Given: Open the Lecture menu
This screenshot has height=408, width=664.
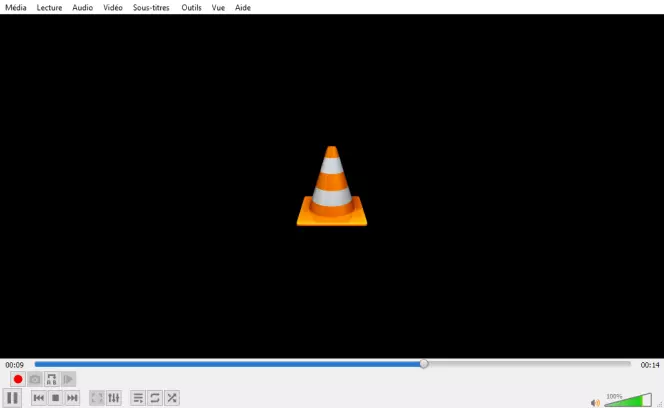Looking at the screenshot, I should [x=49, y=8].
